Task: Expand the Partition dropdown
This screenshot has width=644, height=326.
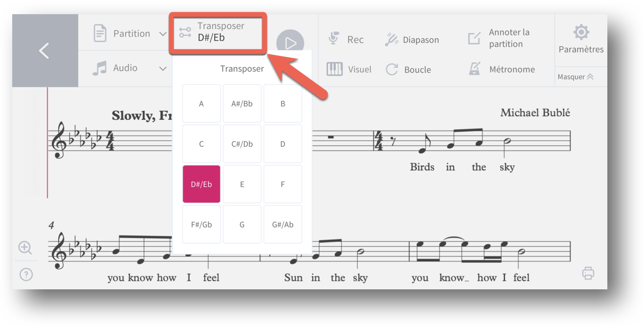Action: click(x=130, y=34)
